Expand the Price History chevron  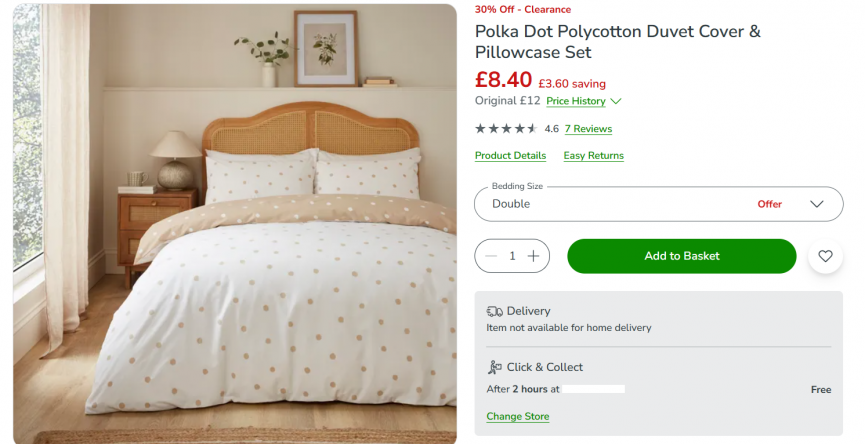click(616, 101)
